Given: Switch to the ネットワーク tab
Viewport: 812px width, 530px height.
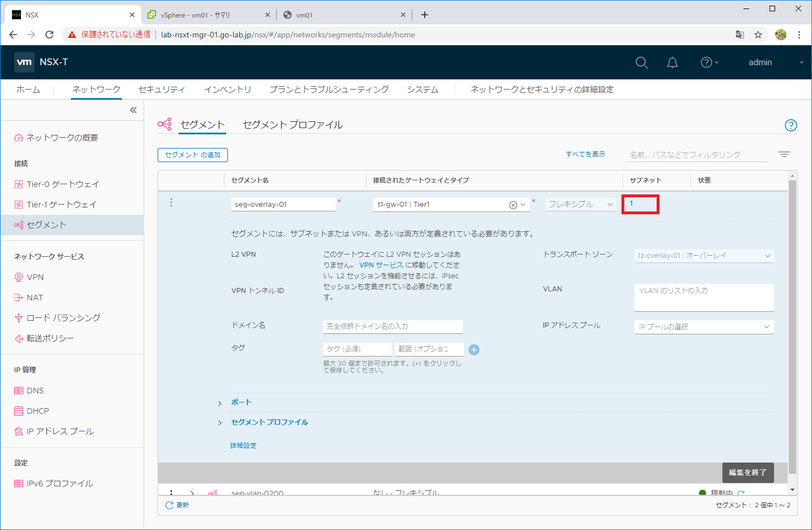Looking at the screenshot, I should point(96,90).
